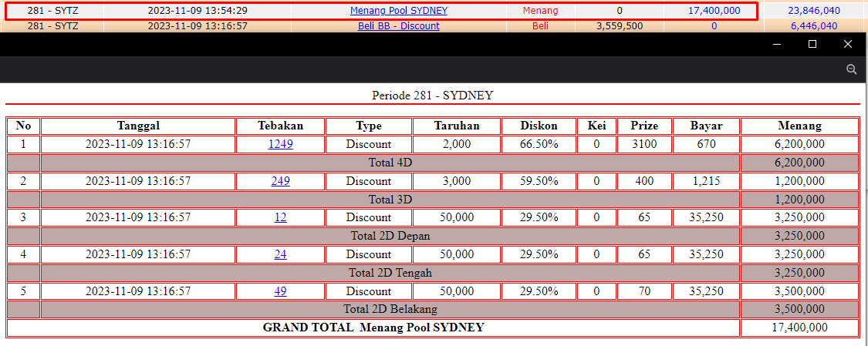
Task: Click the 1,200,000 winnings in row 2
Action: click(800, 181)
